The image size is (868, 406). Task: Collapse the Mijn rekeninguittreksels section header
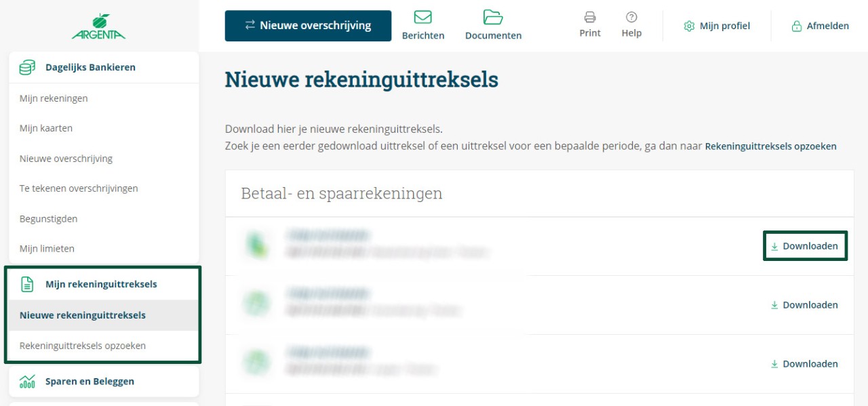click(104, 284)
